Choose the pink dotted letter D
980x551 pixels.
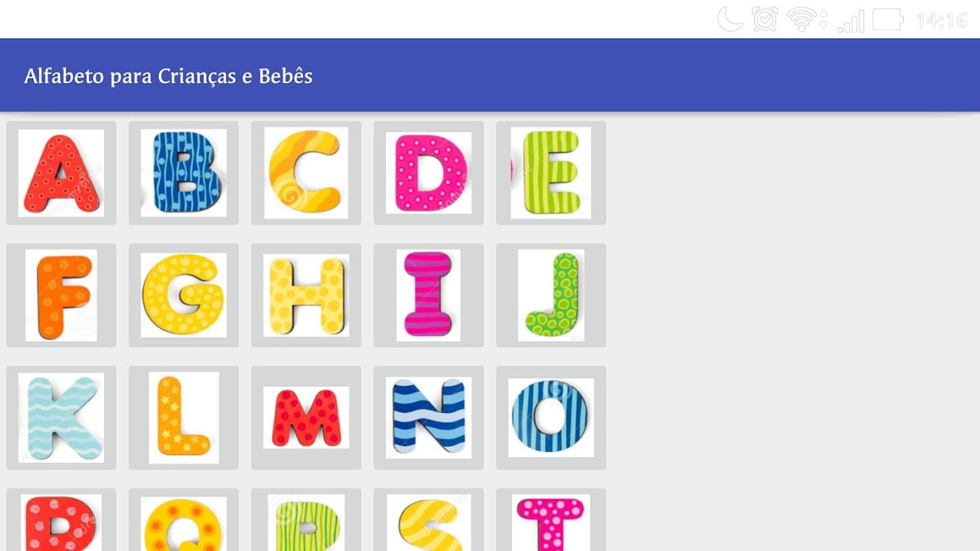tap(429, 173)
